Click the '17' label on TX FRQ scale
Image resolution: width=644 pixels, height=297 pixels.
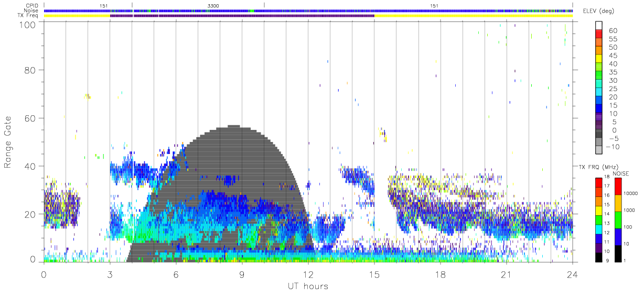coord(606,186)
